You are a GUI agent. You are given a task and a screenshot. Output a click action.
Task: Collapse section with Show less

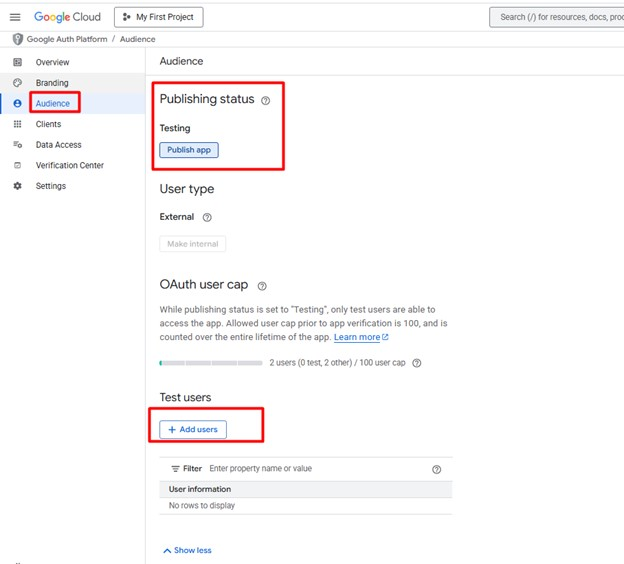pyautogui.click(x=187, y=550)
